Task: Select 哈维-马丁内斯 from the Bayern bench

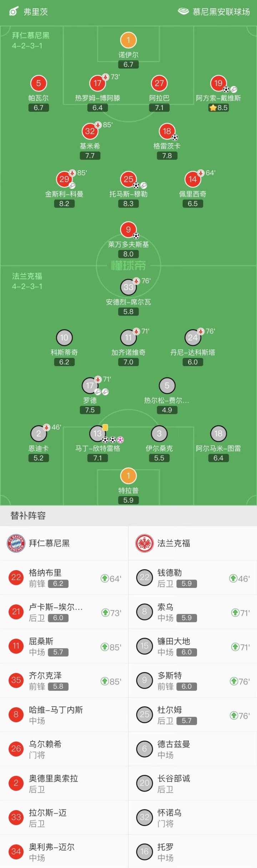Action: point(64,715)
